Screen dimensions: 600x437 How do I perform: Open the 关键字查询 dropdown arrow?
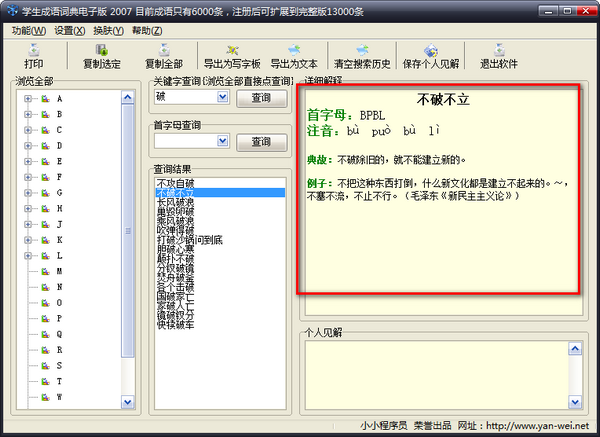222,98
